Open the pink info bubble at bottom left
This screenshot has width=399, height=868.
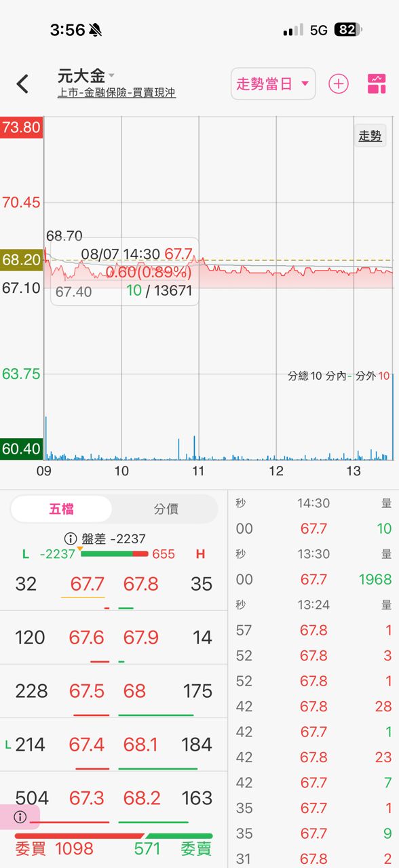pos(20,817)
